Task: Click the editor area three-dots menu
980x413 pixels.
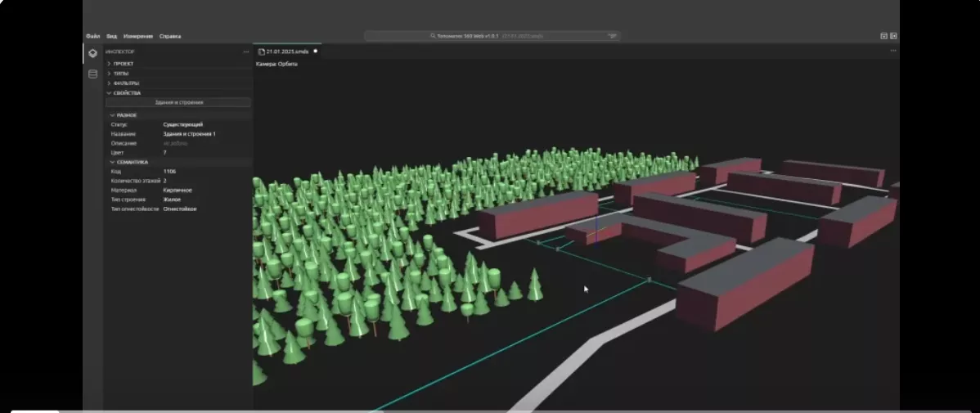Action: click(x=893, y=51)
